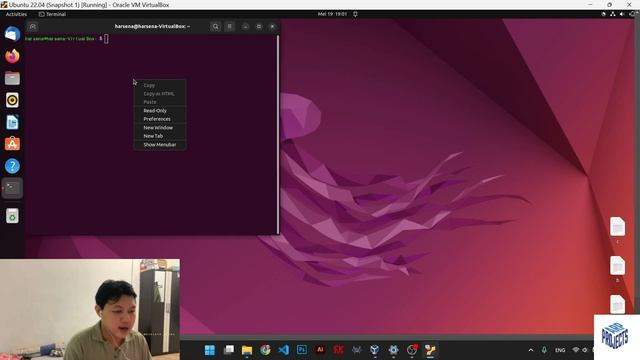Viewport: 640px width, 360px height.
Task: Open Ubuntu system menu volume icon
Action: (622, 14)
